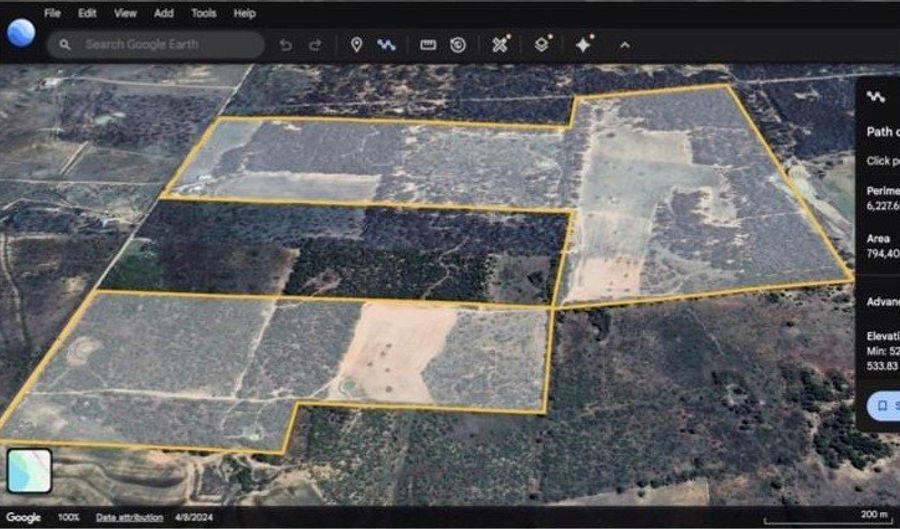
Task: Open the View menu
Action: [125, 13]
